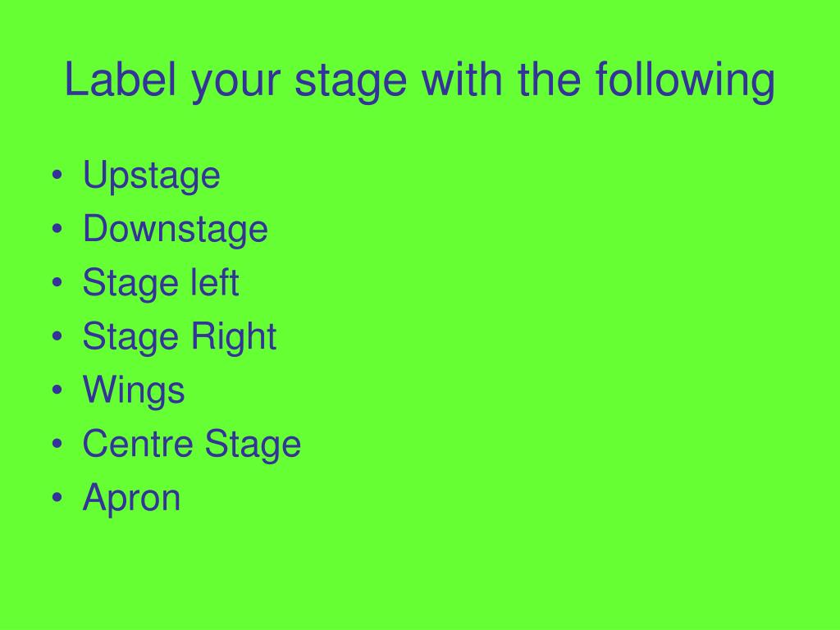The image size is (840, 630).
Task: Click the 'Stage left' list item
Action: 160,282
